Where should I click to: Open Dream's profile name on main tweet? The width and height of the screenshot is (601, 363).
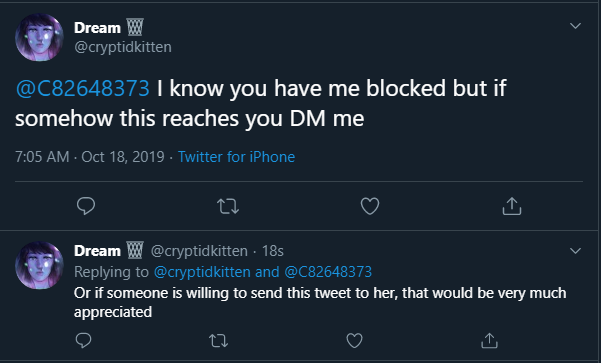tap(97, 28)
